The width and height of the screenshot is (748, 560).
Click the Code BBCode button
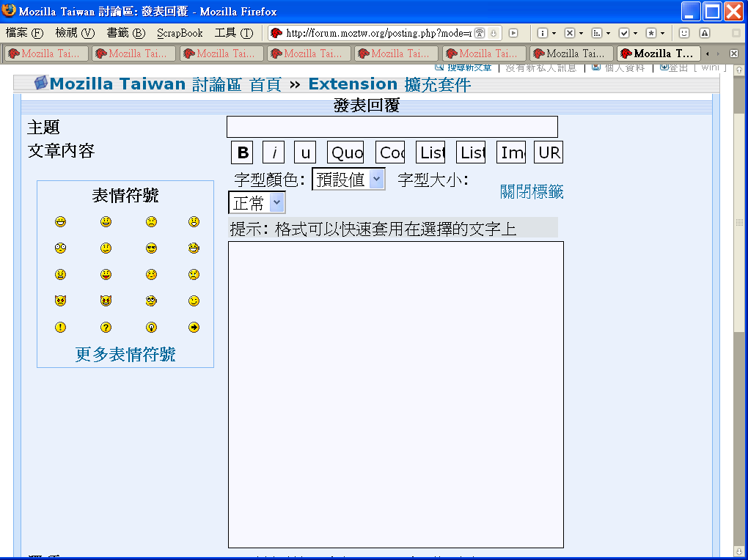(x=390, y=152)
